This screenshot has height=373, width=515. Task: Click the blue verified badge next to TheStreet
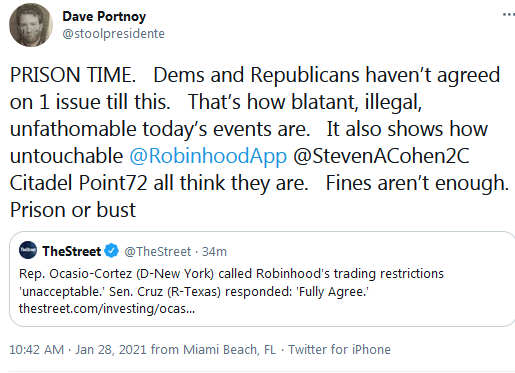112,251
